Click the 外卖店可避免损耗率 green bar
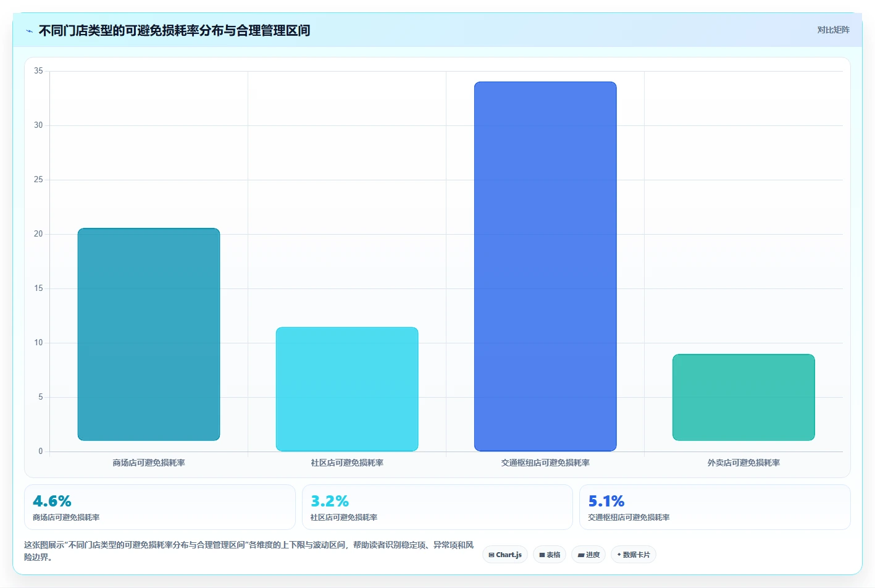 pos(743,397)
